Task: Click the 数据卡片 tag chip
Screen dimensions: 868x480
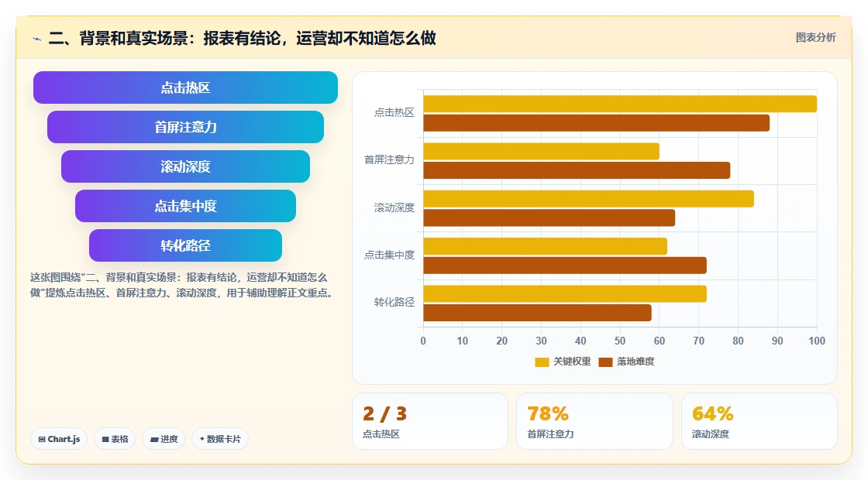Action: tap(220, 439)
